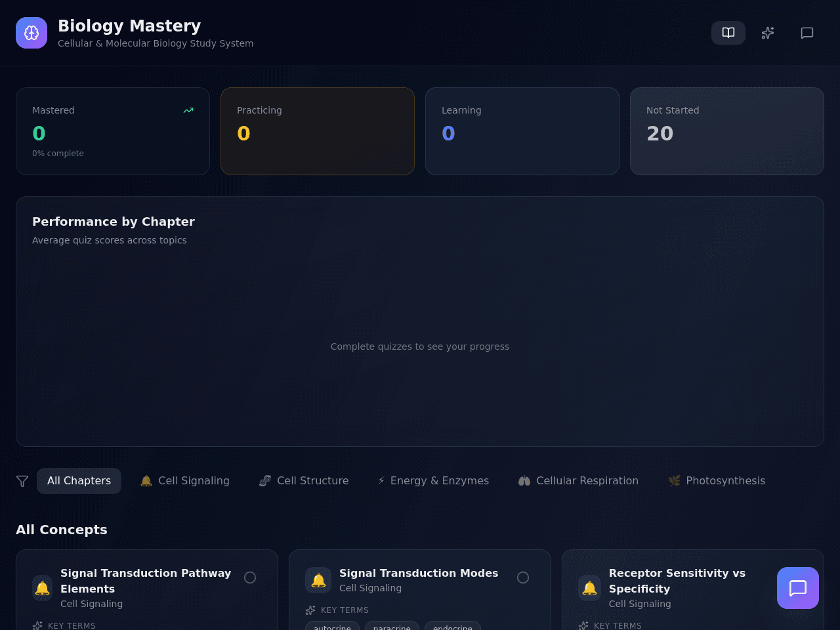Filter concepts by Photosynthesis
840x630 pixels.
pos(717,481)
